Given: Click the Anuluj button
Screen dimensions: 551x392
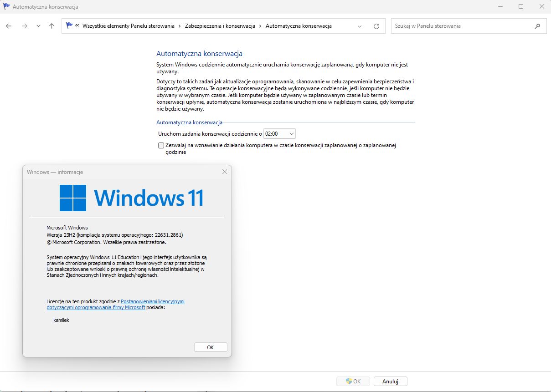Looking at the screenshot, I should click(390, 381).
